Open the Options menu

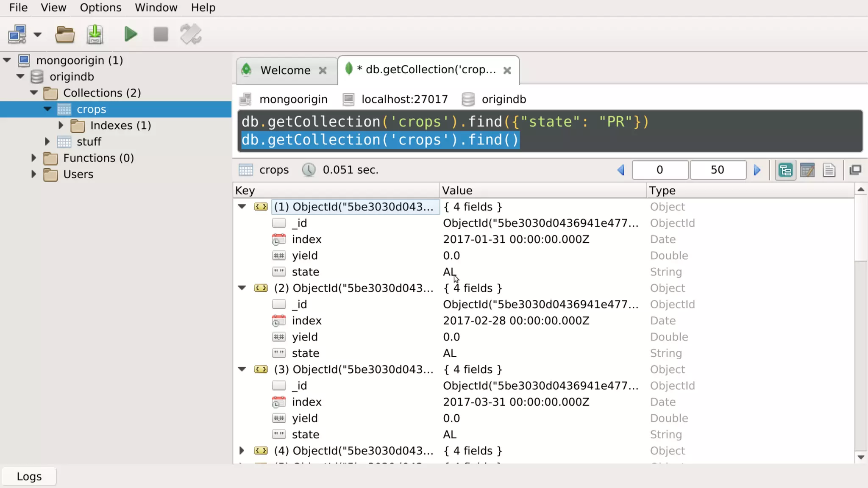(x=100, y=8)
